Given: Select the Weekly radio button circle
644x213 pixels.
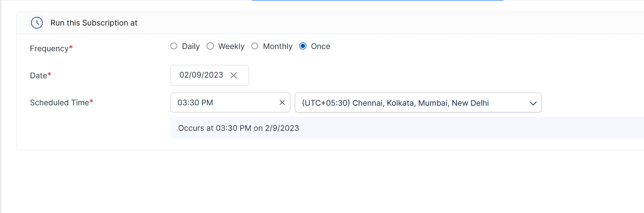Looking at the screenshot, I should point(210,46).
